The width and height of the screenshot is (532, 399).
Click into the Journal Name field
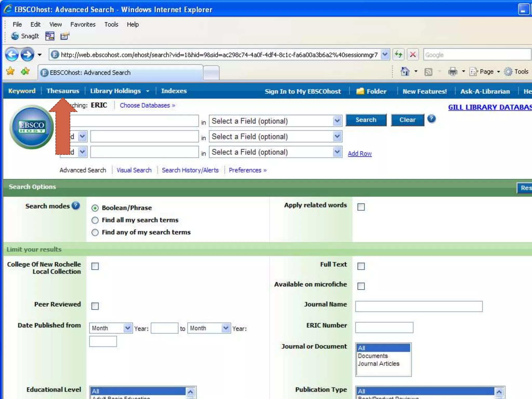click(x=418, y=307)
